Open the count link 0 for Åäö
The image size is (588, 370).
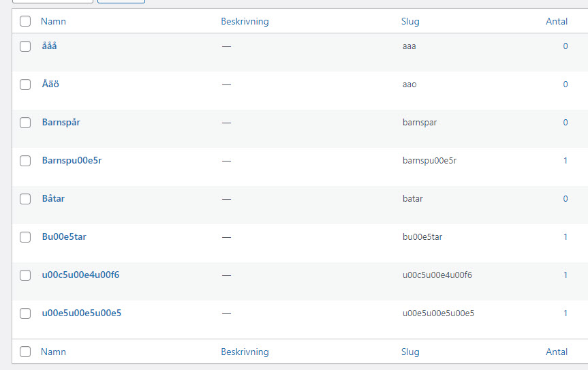click(565, 84)
